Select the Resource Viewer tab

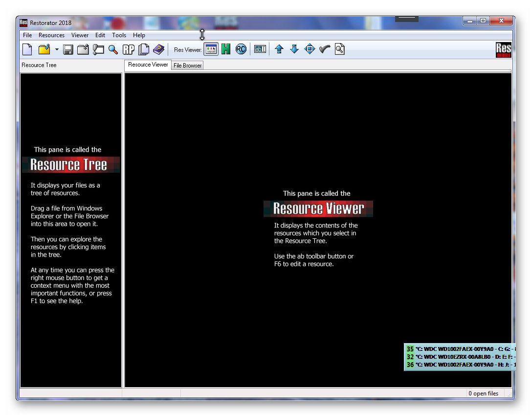[x=148, y=65]
